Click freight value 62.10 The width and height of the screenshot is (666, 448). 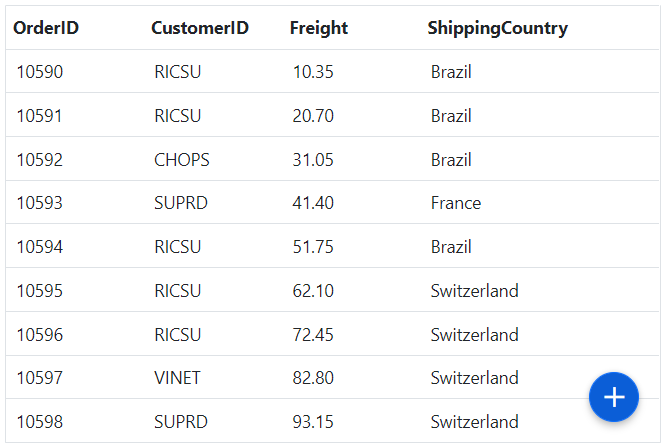click(313, 291)
